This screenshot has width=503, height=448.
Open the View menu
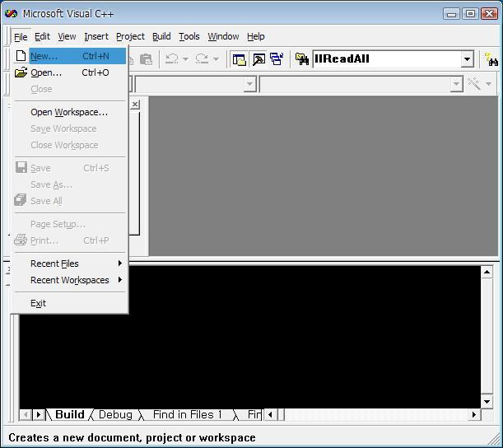tap(67, 36)
